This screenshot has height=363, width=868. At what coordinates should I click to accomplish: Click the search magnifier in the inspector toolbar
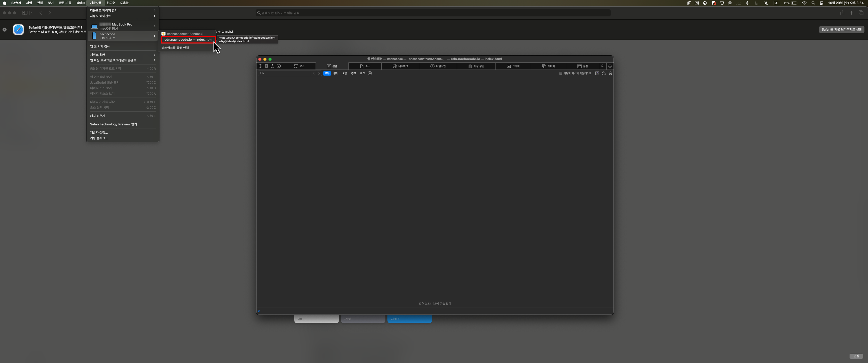coord(603,66)
